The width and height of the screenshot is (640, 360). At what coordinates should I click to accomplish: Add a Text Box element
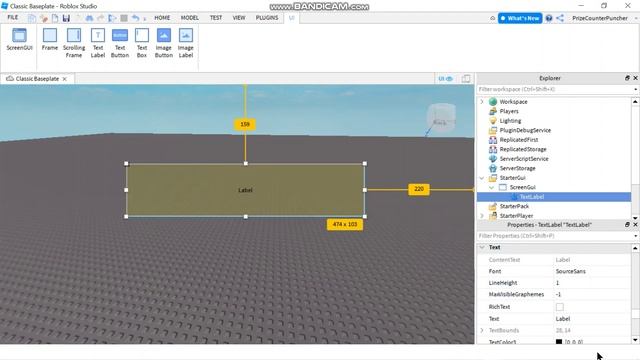(x=142, y=43)
